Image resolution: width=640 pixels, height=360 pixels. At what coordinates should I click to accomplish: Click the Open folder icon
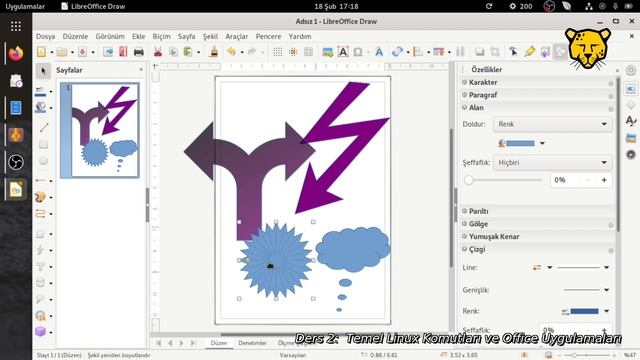(62, 52)
